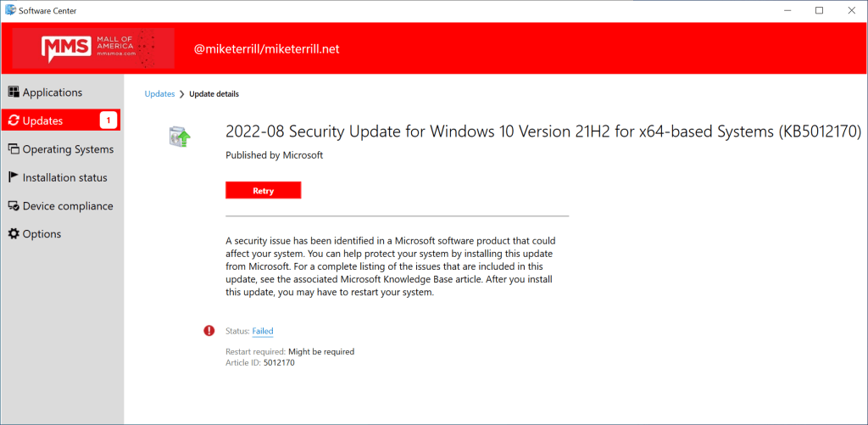
Task: Select the Operating Systems tab
Action: point(68,149)
